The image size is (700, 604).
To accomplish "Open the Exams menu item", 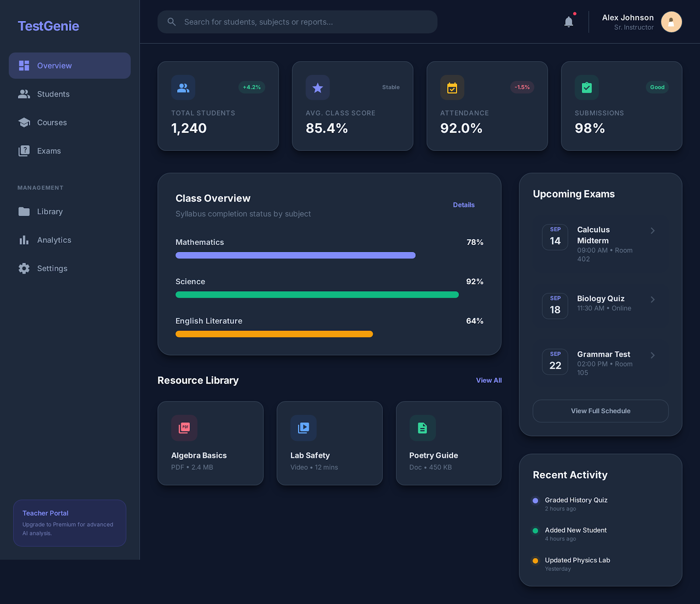I will [x=49, y=150].
